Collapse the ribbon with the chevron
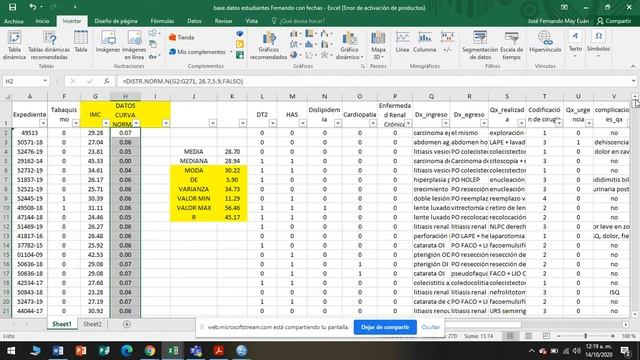Viewport: 640px width, 360px height. point(633,67)
